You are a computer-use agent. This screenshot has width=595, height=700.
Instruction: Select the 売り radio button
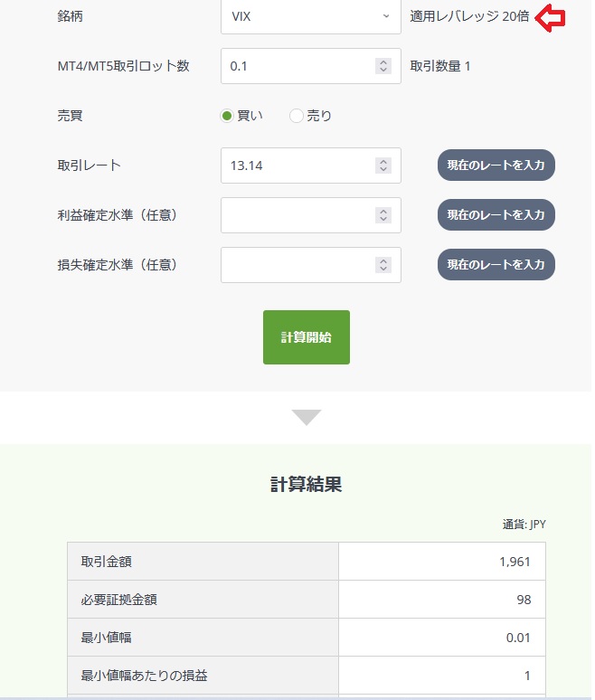click(x=297, y=116)
